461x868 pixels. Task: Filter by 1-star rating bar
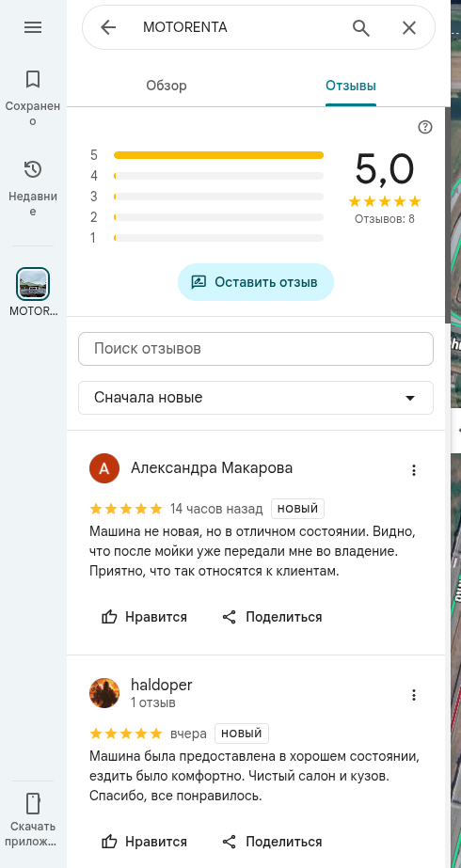coord(218,238)
